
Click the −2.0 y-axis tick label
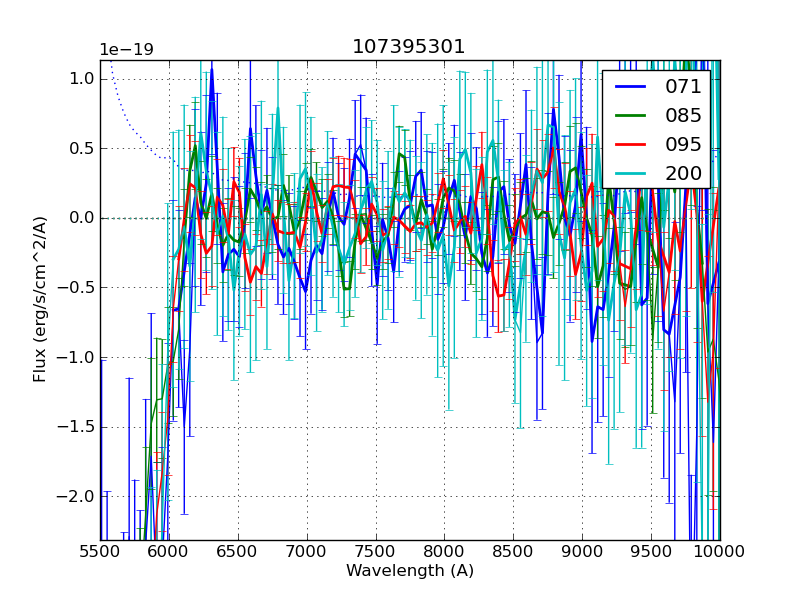[x=76, y=497]
